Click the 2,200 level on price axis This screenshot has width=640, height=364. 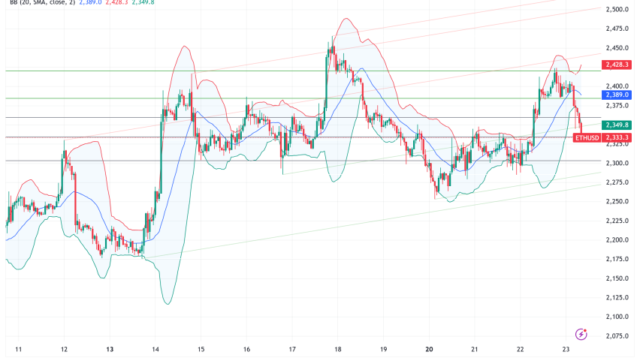click(617, 240)
